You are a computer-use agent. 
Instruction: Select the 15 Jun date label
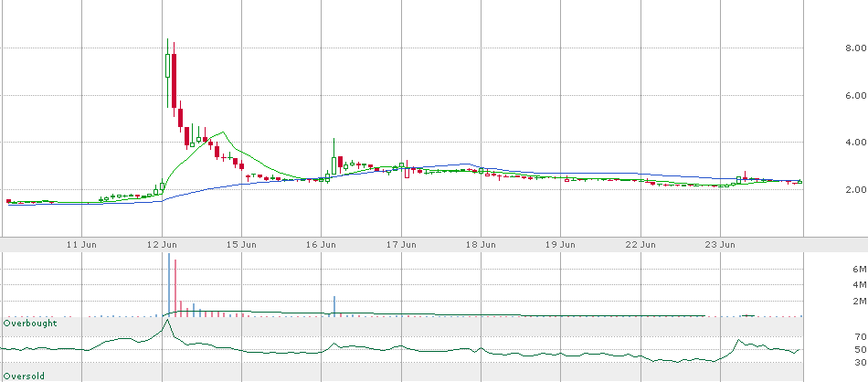tap(242, 244)
